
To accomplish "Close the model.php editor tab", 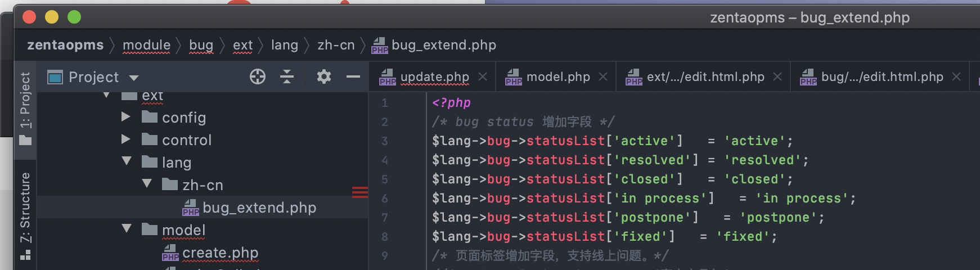I will (603, 76).
